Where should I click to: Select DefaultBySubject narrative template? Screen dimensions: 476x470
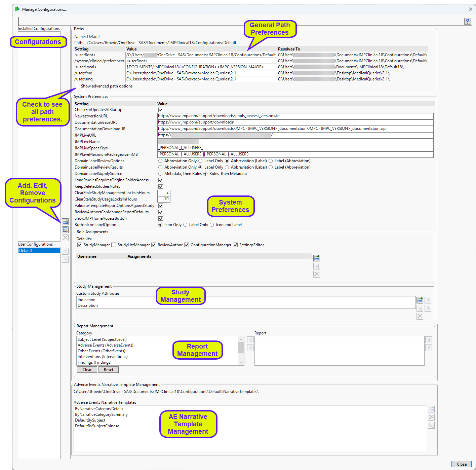click(90, 420)
